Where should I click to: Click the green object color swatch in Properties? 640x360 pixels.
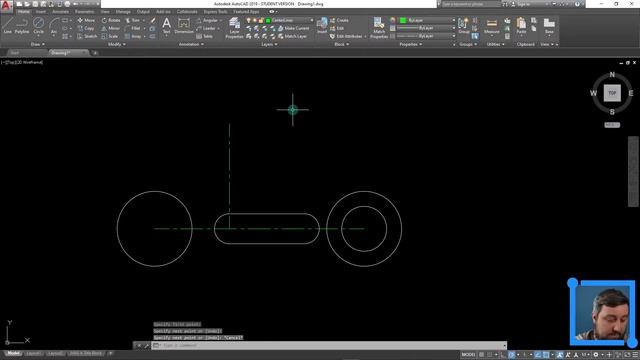403,20
